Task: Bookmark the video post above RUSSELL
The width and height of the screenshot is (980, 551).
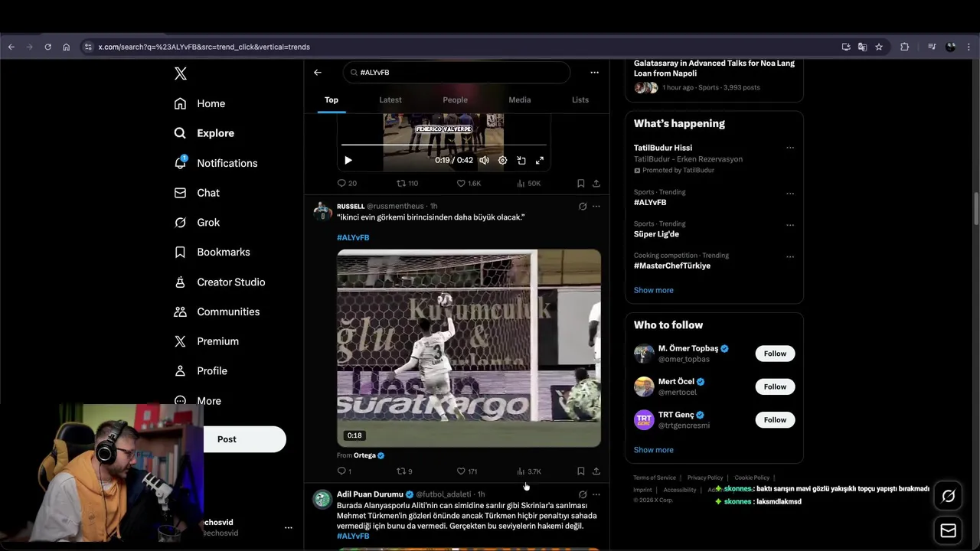Action: [580, 184]
